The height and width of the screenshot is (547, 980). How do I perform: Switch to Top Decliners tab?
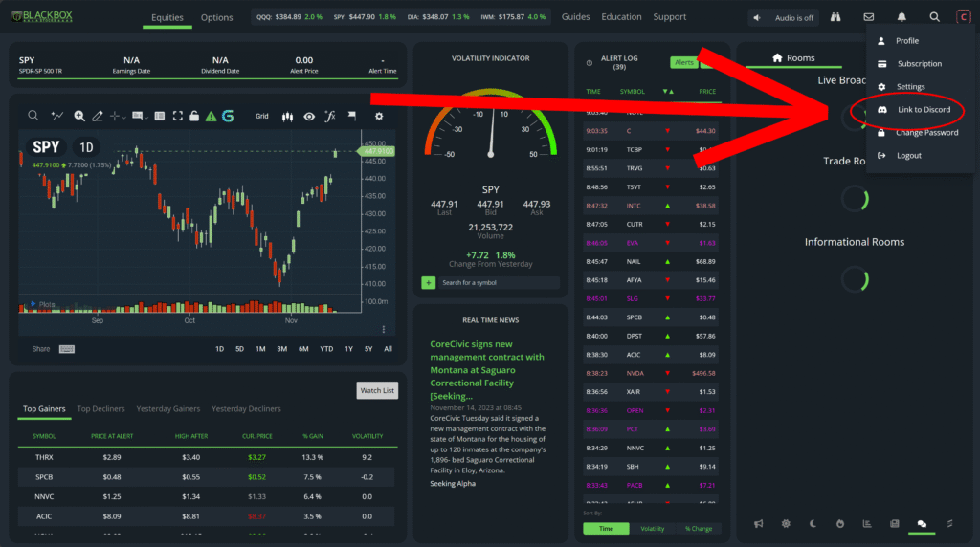click(100, 409)
